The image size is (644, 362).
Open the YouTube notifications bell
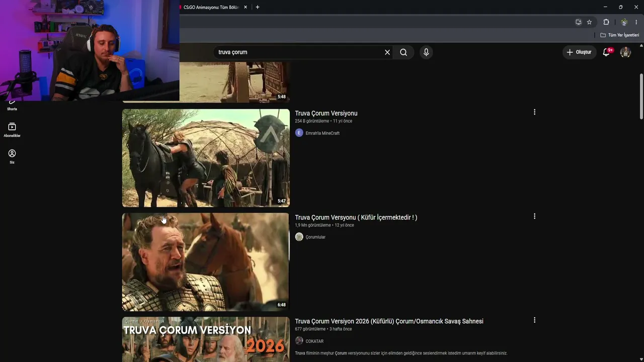[607, 52]
